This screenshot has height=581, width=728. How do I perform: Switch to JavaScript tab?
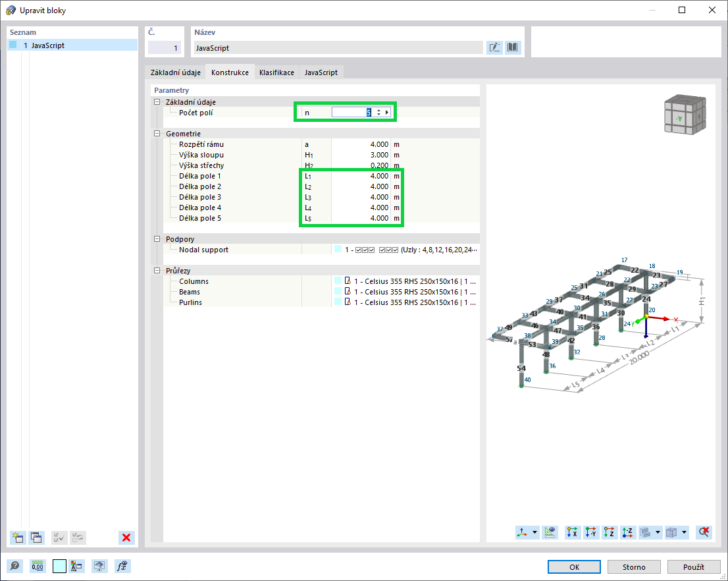[321, 72]
